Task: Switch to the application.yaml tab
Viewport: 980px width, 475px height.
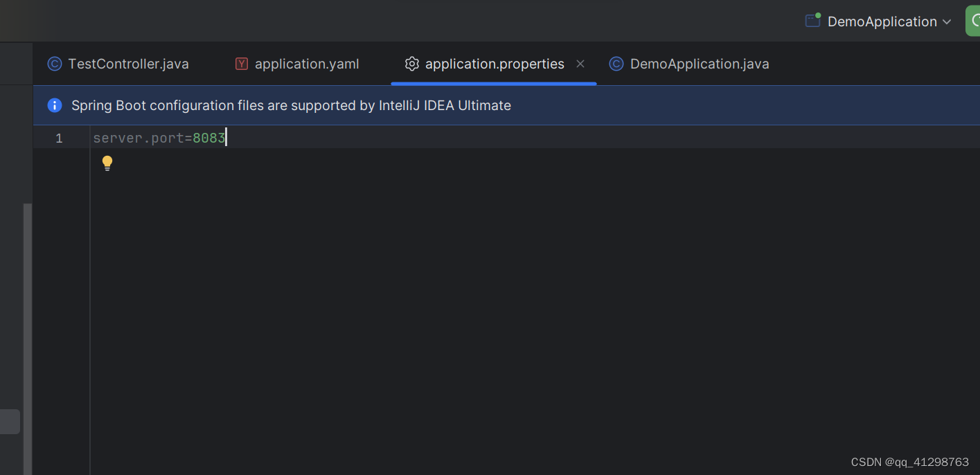Action: [x=307, y=64]
